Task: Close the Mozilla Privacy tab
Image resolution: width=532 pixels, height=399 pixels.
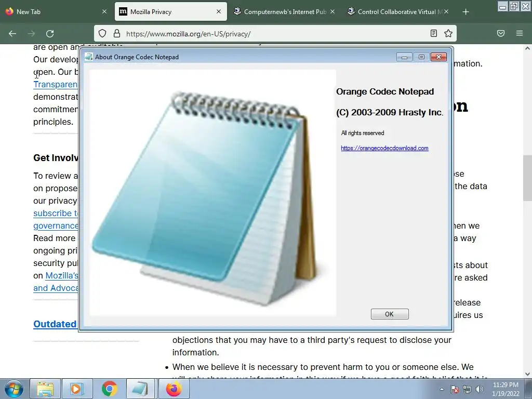Action: click(219, 12)
